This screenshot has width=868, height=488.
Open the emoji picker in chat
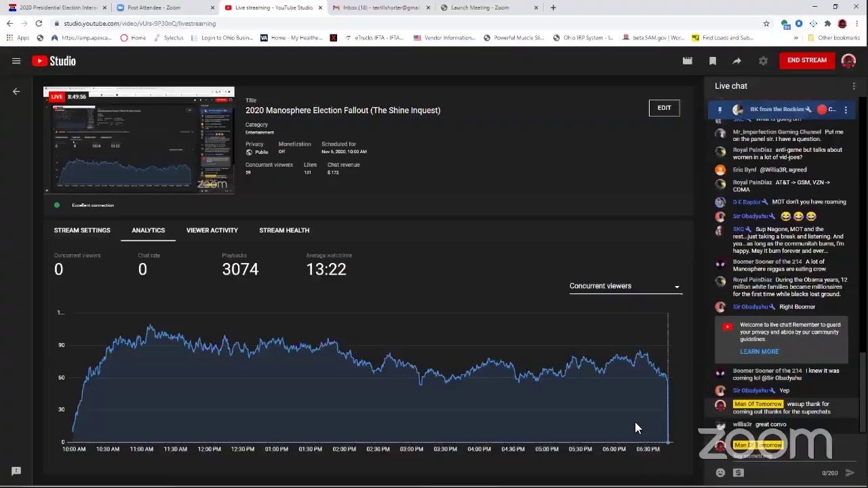click(x=720, y=473)
